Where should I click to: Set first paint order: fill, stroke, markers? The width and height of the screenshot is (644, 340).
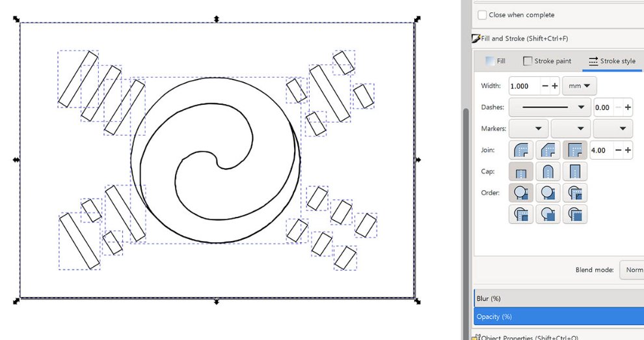click(521, 193)
